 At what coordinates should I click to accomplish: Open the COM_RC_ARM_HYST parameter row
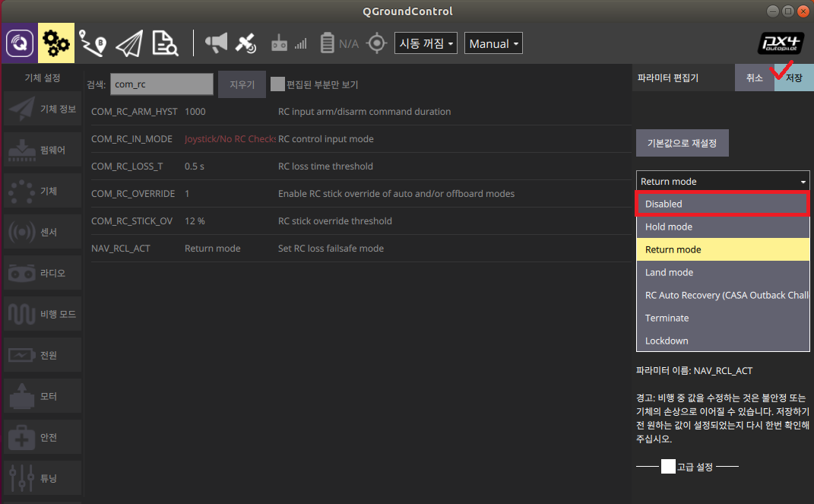[x=361, y=111]
